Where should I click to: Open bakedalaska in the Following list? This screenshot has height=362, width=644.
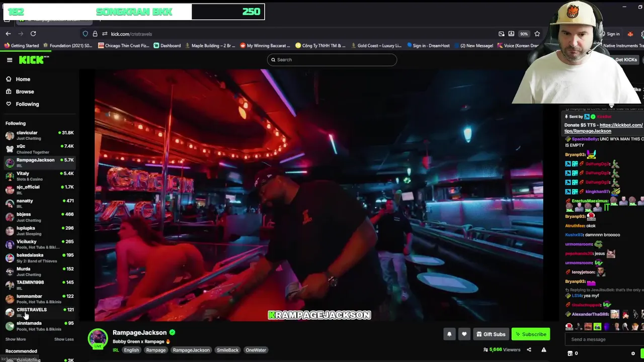(39, 257)
